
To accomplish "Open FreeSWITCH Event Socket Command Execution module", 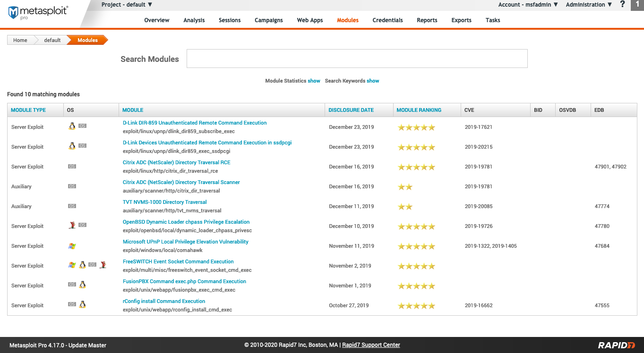I will pyautogui.click(x=178, y=261).
